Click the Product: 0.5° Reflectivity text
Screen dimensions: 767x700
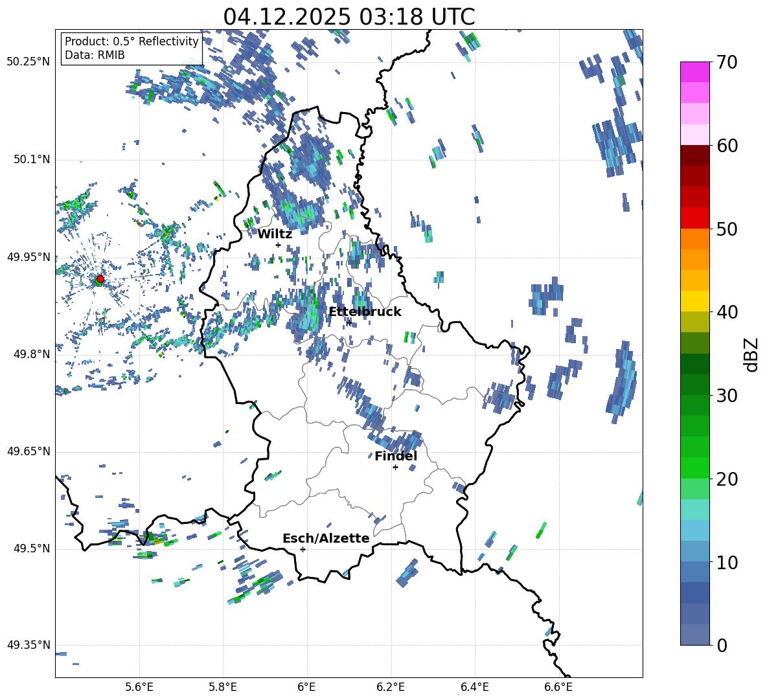coord(132,41)
